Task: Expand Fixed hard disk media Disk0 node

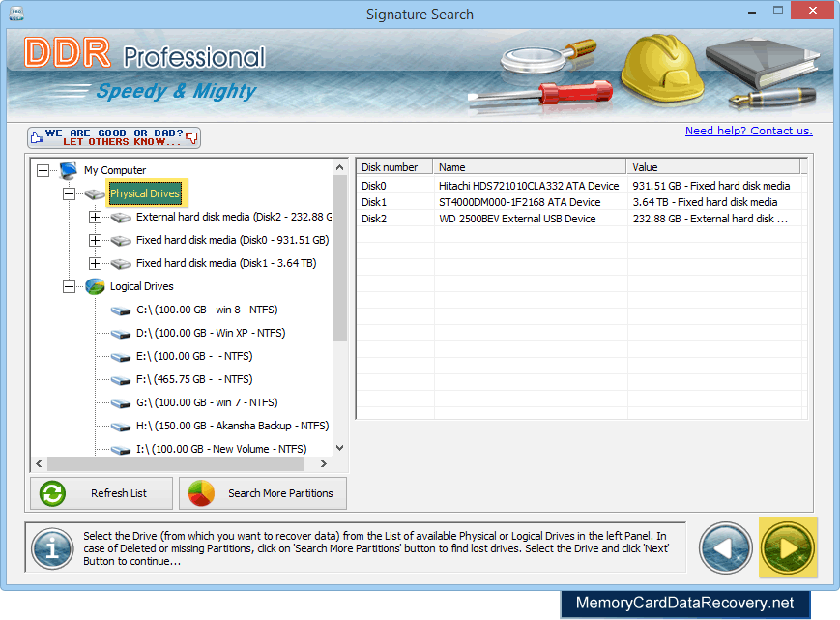Action: click(96, 241)
